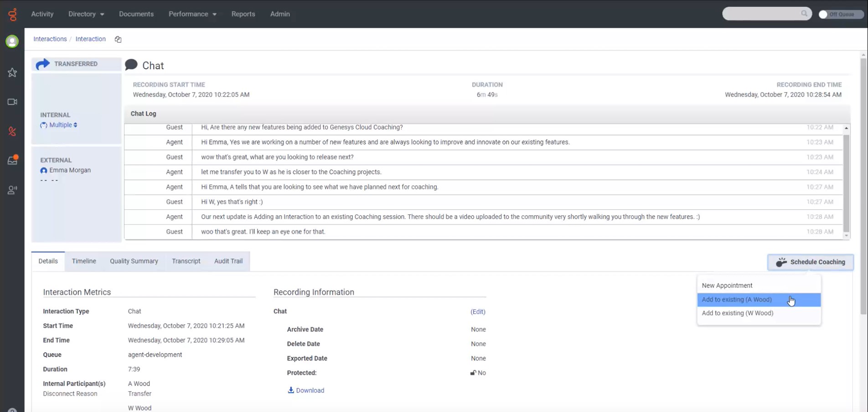Screen dimensions: 868x412
Task: Click your profile avatar in the sidebar
Action: [12, 41]
